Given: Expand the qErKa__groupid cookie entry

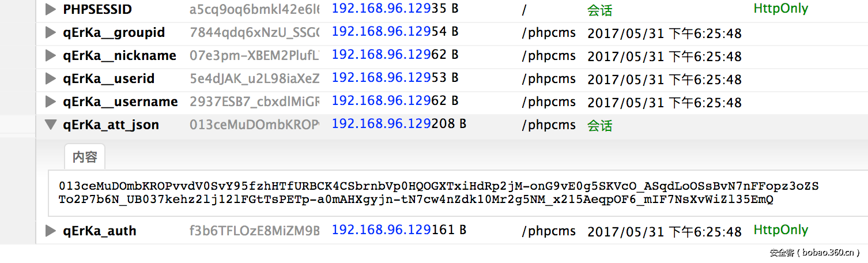Looking at the screenshot, I should [x=51, y=33].
